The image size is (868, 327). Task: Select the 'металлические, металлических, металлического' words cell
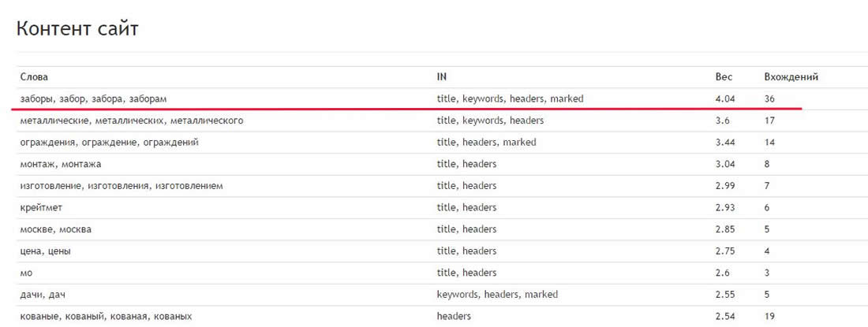coord(131,121)
